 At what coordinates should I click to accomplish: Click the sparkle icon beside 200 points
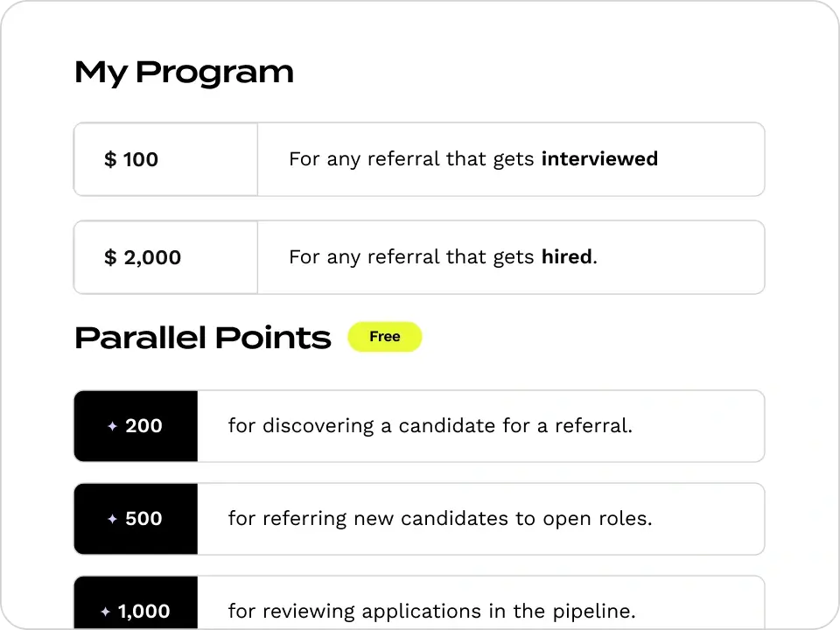113,426
